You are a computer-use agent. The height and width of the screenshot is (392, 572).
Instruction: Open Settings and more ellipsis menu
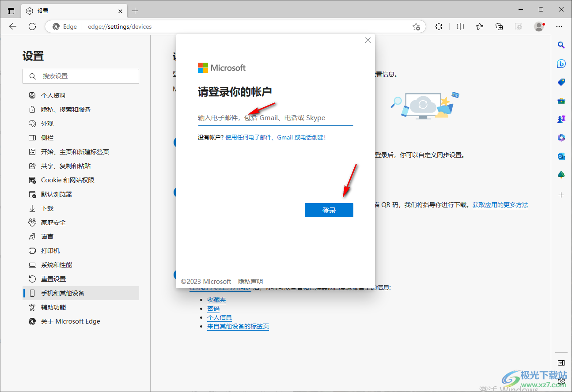(x=560, y=26)
